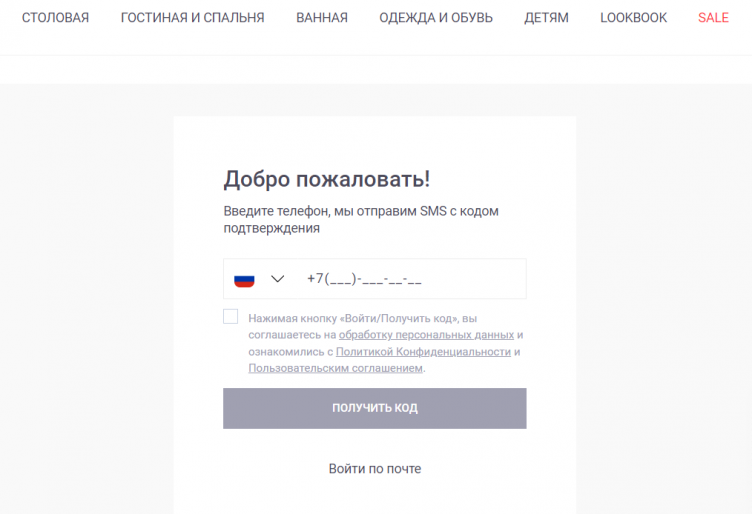Choose Войти по почте option
Image resolution: width=752 pixels, height=514 pixels.
[375, 468]
